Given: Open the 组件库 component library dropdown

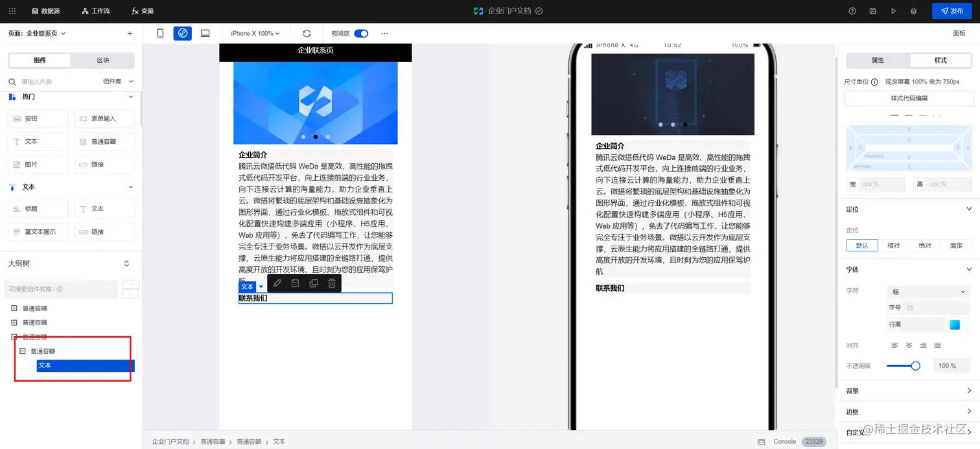Looking at the screenshot, I should (x=118, y=82).
